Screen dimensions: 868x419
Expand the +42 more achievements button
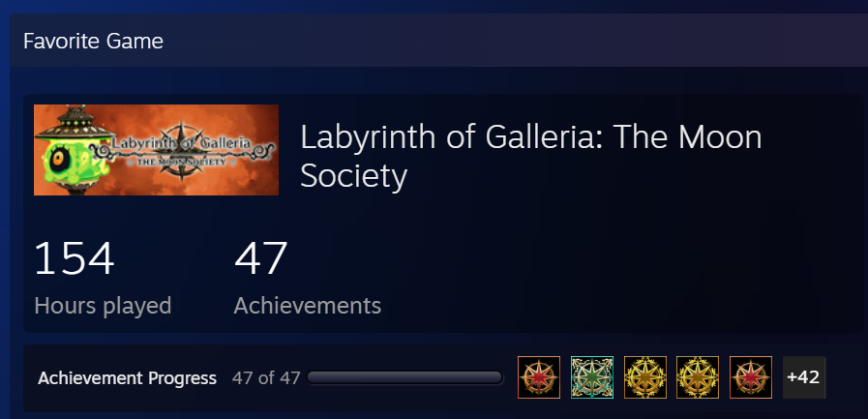click(804, 377)
